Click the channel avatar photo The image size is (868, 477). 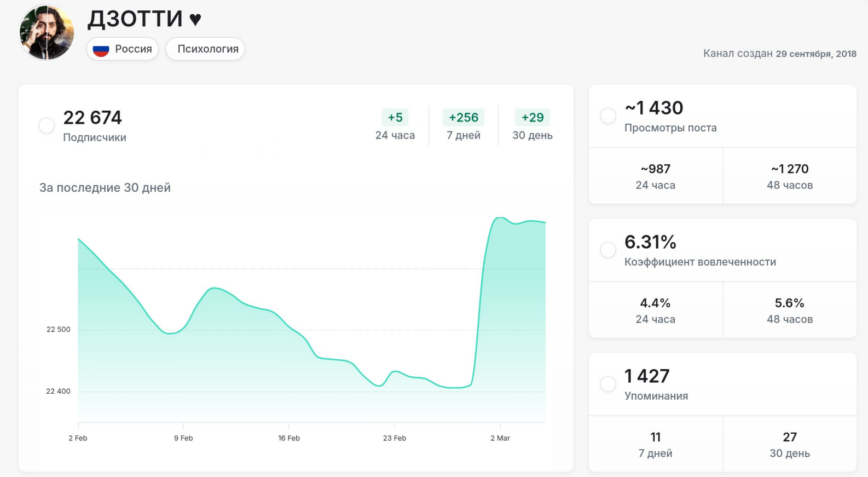click(47, 32)
